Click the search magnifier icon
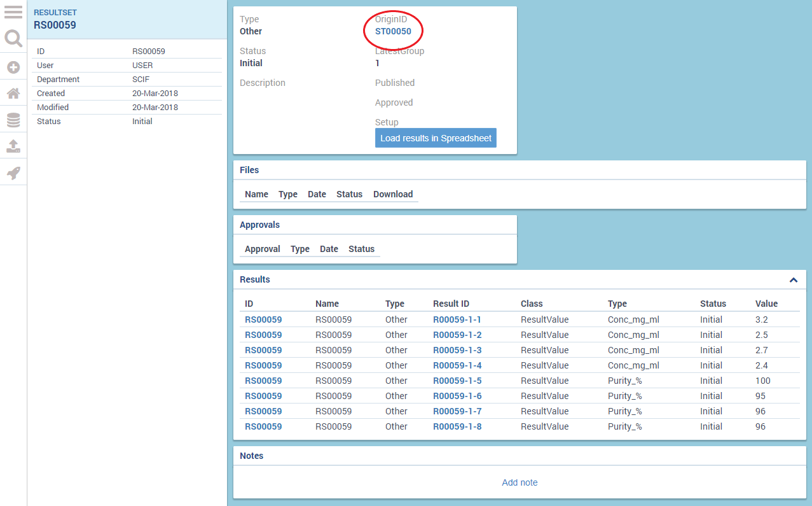Viewport: 812px width, 506px height. [x=13, y=39]
